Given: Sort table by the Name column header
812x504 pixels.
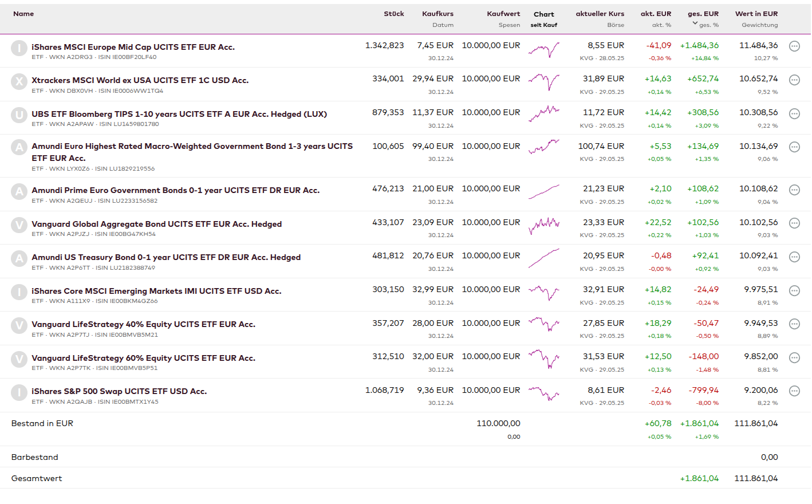Looking at the screenshot, I should [x=23, y=14].
